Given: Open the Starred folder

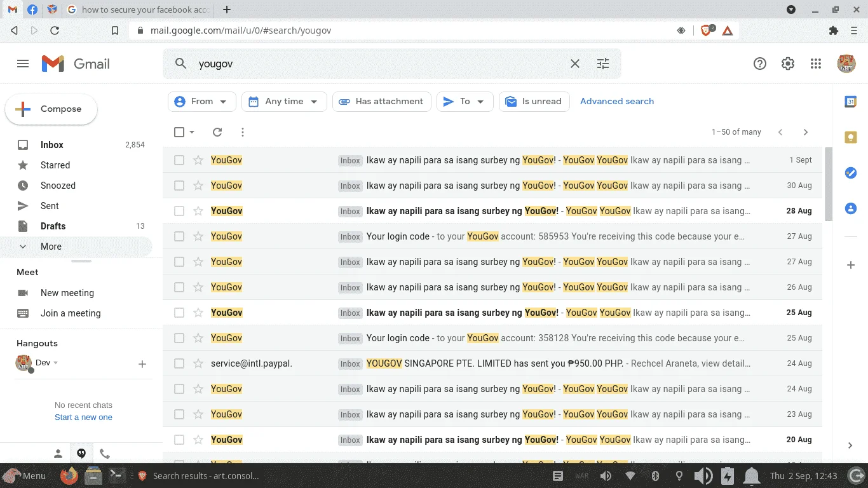Looking at the screenshot, I should 76,165.
